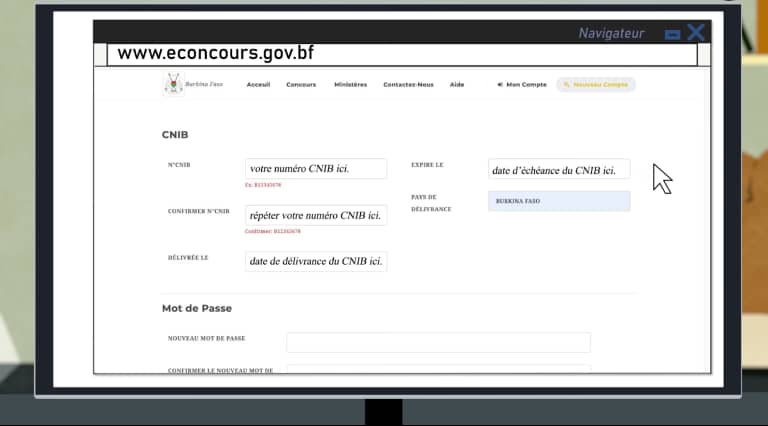Click the Navigateur window title
Viewport: 768px width, 426px height.
point(611,33)
